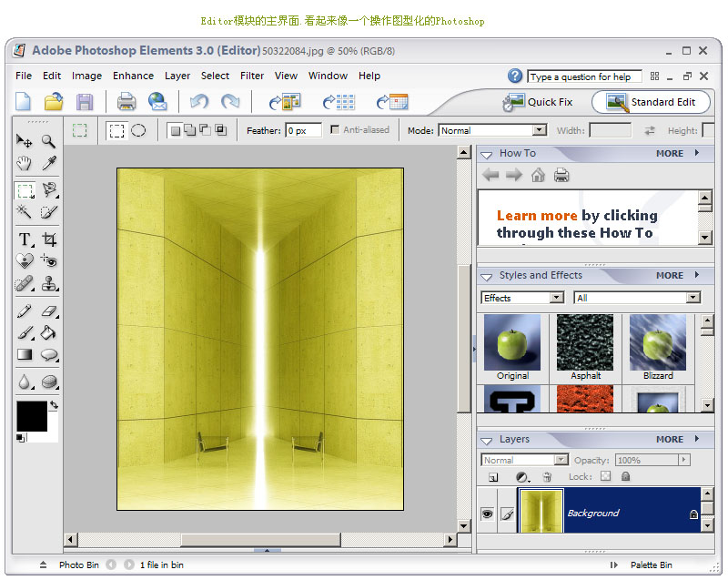Select the Magic Wand tool
Image resolution: width=728 pixels, height=580 pixels.
[25, 212]
